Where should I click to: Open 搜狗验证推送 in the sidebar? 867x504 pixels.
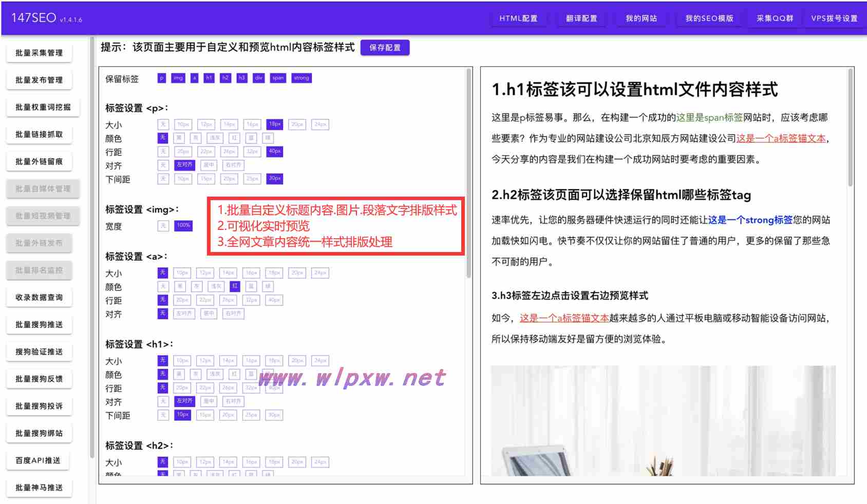(x=39, y=352)
